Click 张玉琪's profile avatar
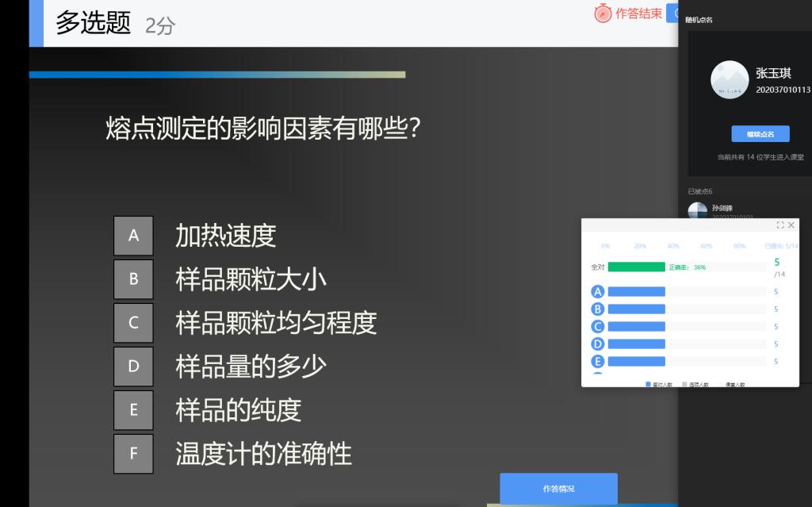The image size is (812, 507). click(730, 80)
